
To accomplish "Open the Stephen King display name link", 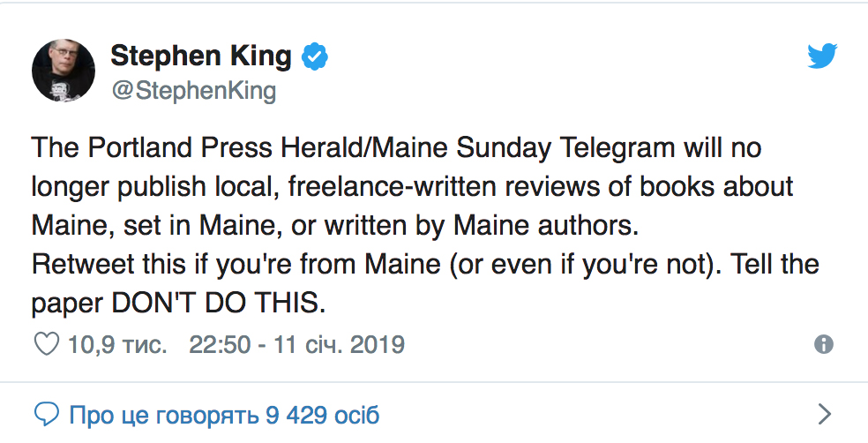I will point(201,56).
